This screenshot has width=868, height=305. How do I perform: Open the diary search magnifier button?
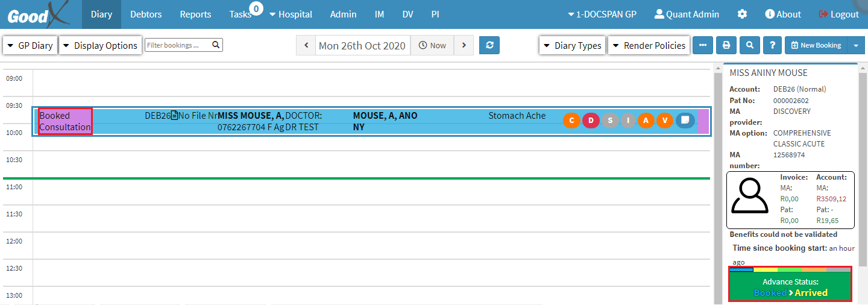coord(749,45)
